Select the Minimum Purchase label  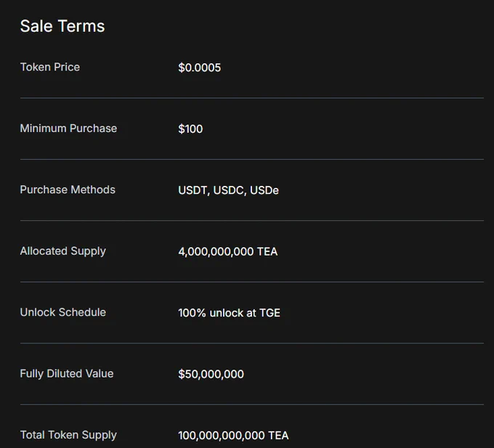(68, 129)
